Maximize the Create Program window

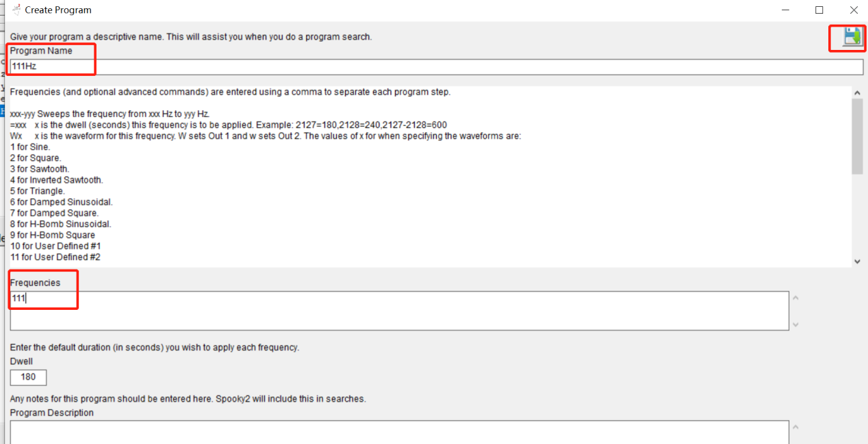point(819,10)
